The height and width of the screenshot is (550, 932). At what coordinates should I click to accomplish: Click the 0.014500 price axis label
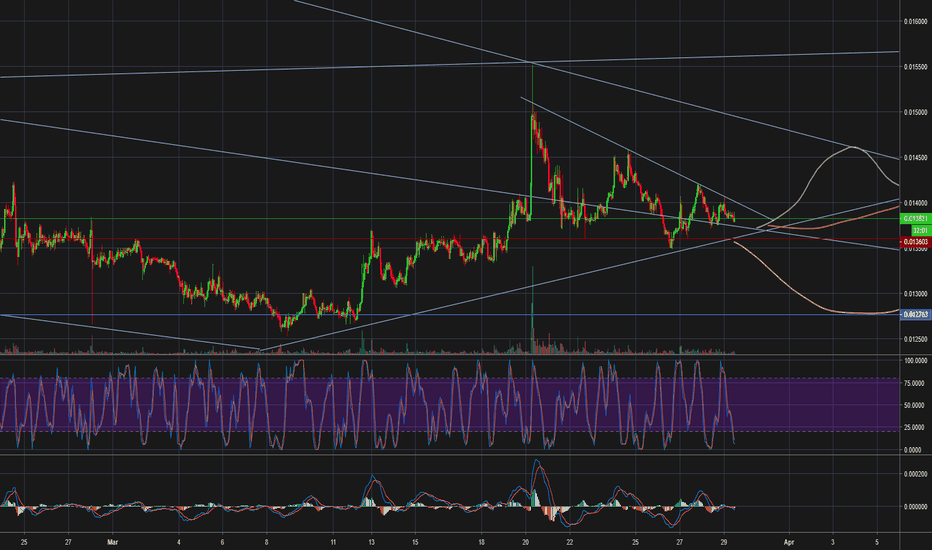pyautogui.click(x=915, y=158)
